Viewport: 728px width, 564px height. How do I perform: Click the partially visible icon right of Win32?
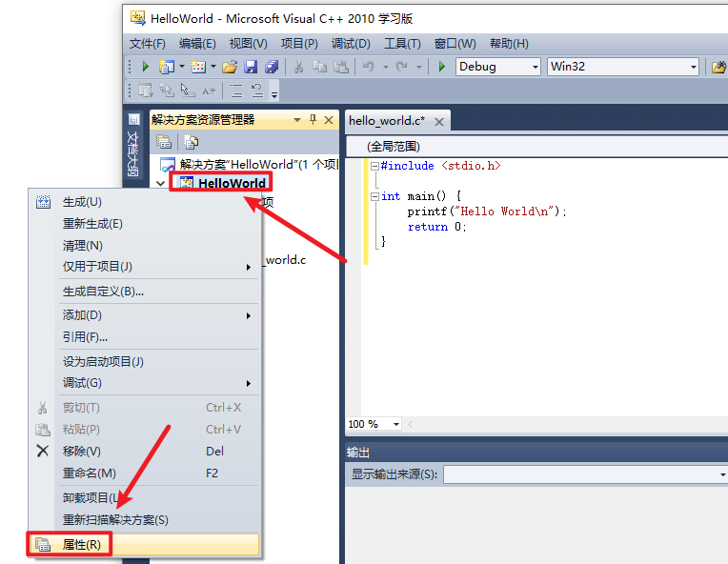719,67
